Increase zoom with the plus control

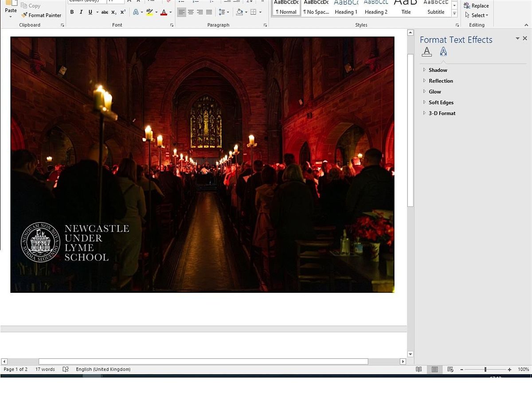point(509,369)
